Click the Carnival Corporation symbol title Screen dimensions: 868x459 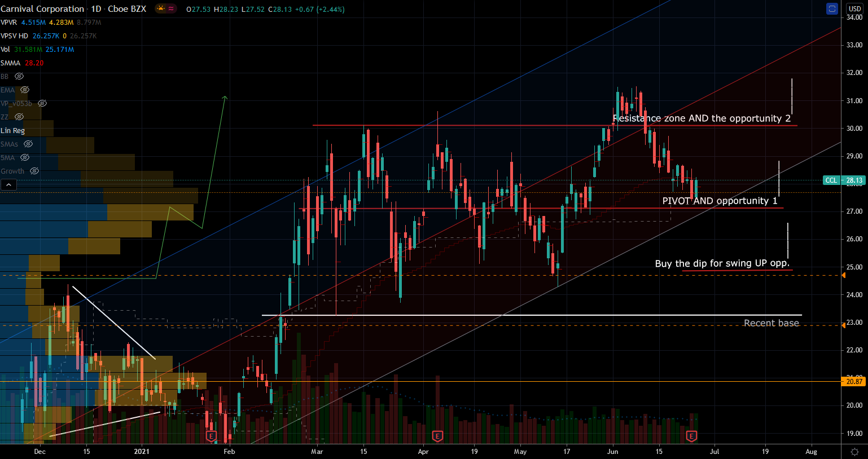42,8
